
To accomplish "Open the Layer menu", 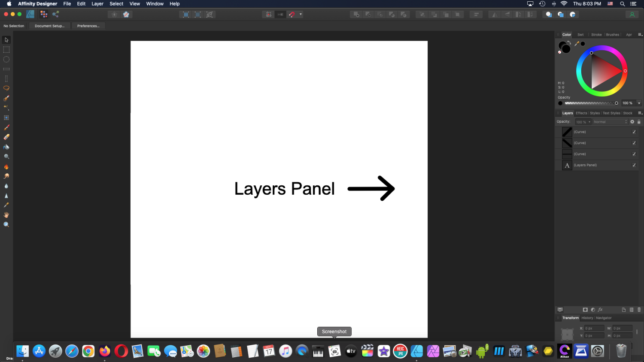I will (x=97, y=4).
